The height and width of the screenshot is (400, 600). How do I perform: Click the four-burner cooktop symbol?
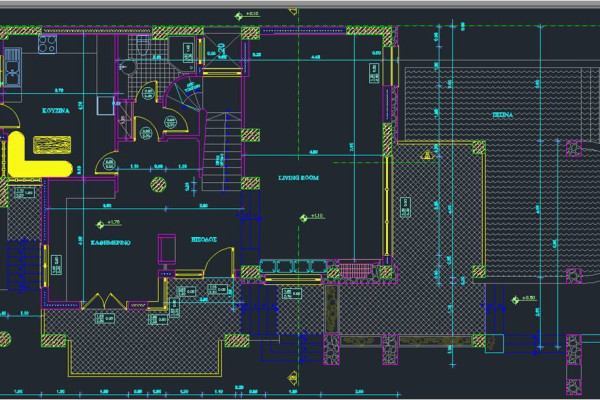(x=48, y=44)
